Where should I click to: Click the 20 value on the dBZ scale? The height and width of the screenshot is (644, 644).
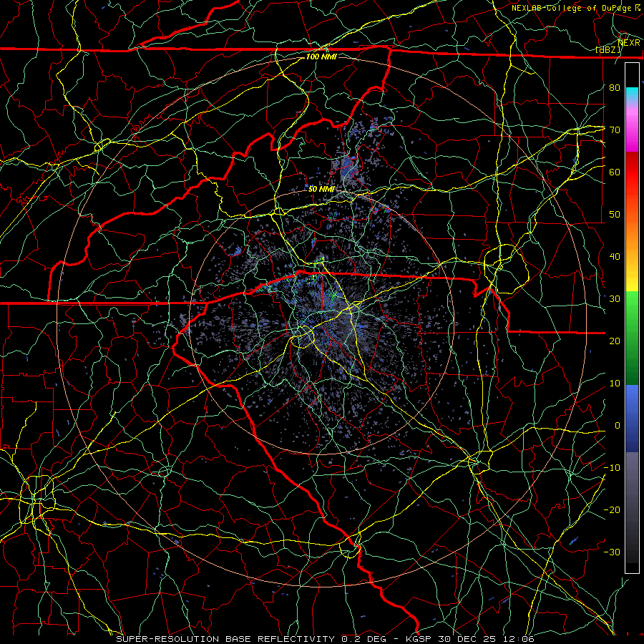615,341
